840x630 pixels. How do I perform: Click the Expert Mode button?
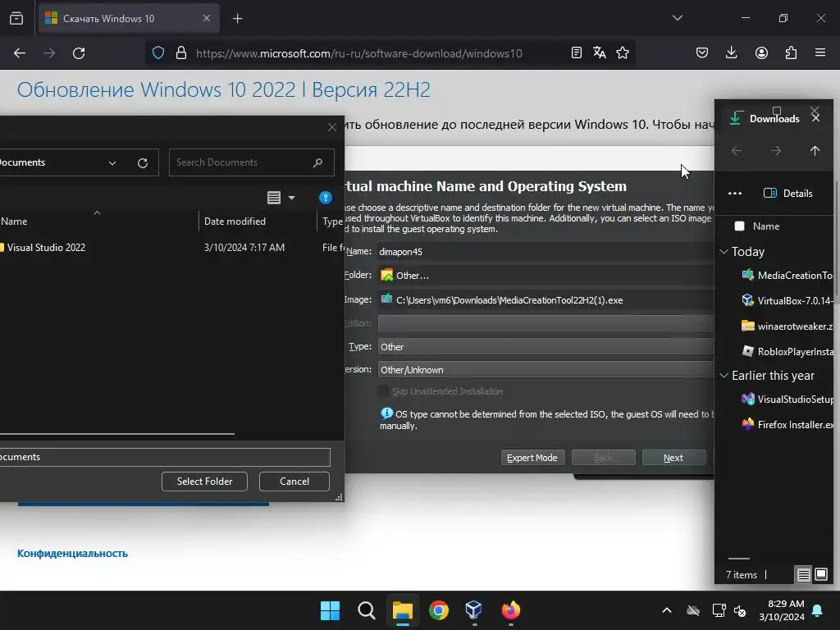coord(532,458)
